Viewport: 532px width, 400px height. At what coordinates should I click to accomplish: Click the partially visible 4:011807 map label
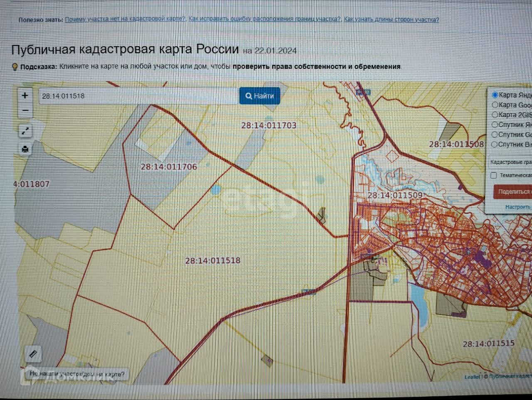coord(31,184)
